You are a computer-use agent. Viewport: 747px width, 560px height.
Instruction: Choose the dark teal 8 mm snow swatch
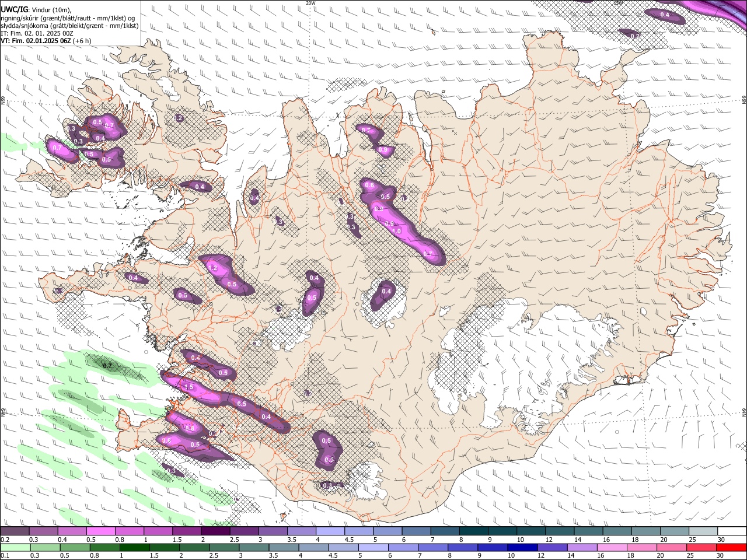[x=474, y=531]
